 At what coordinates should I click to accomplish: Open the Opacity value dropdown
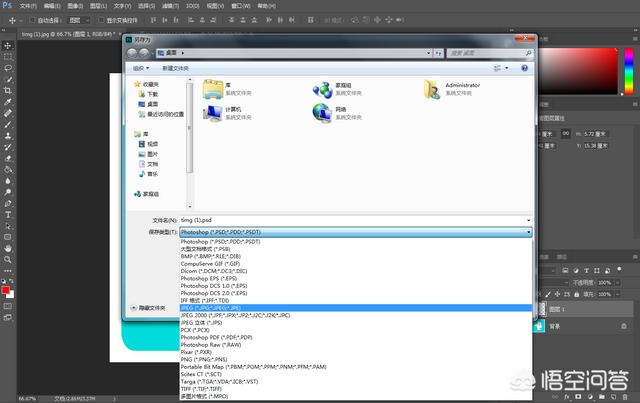click(618, 283)
